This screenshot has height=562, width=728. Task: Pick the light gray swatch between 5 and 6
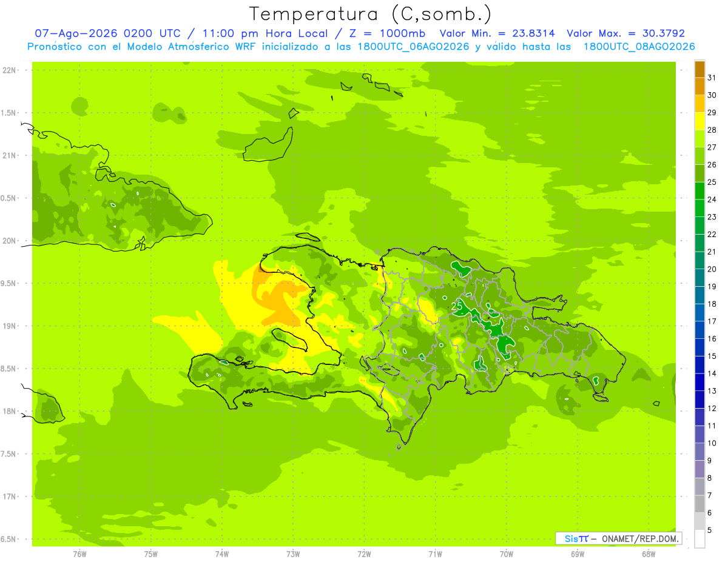[700, 521]
